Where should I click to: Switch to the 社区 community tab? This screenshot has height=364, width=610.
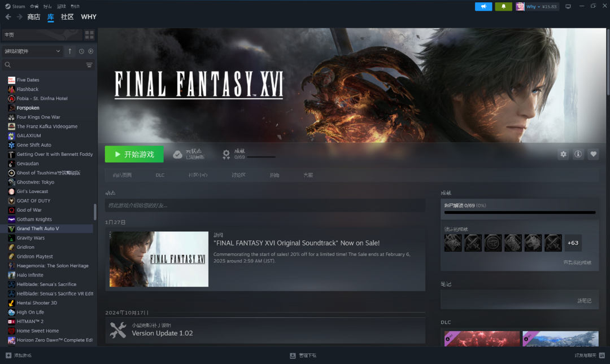(67, 17)
